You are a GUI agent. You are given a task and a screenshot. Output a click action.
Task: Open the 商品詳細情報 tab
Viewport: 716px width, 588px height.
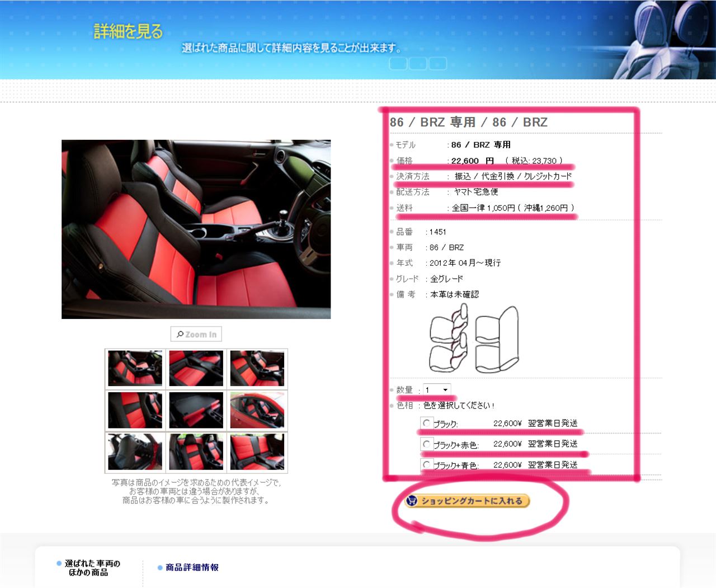pos(192,567)
